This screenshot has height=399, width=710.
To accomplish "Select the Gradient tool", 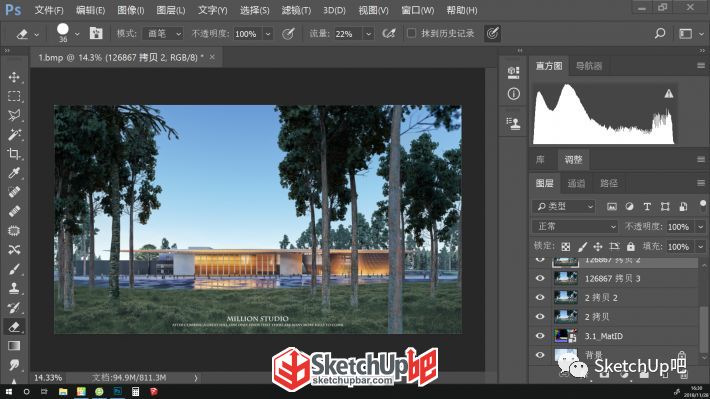I will 14,346.
